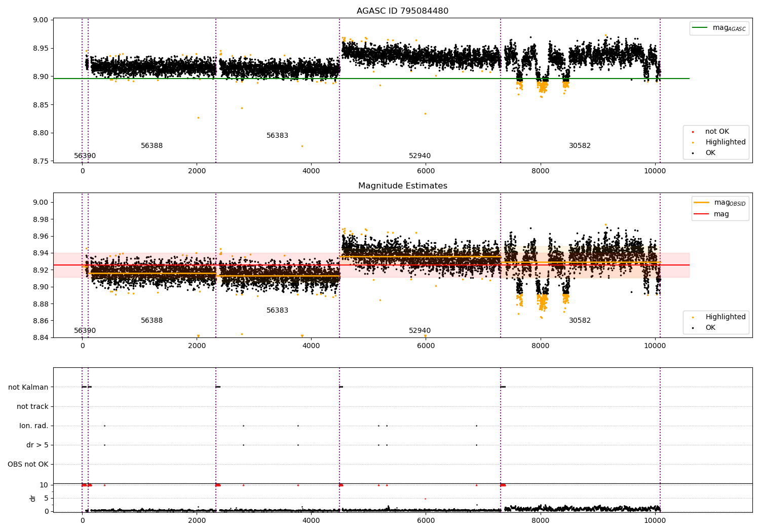Click obsid label 52940 in Magnitude Estimates plot

[420, 331]
